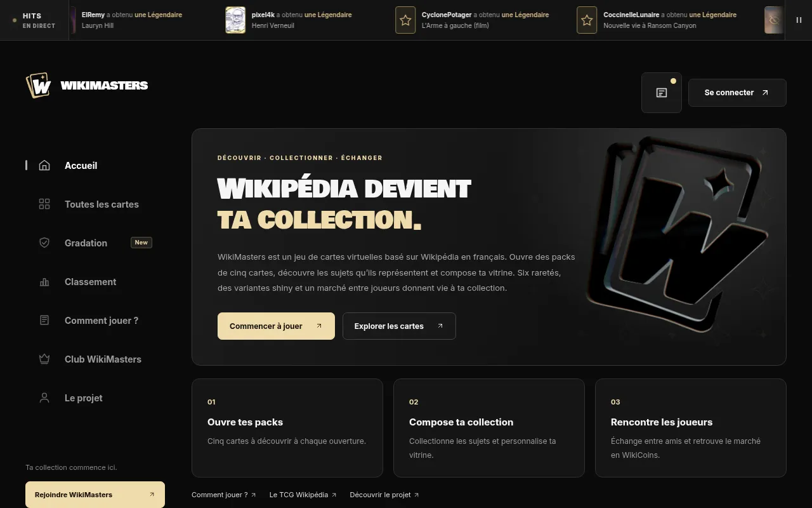Image resolution: width=812 pixels, height=508 pixels.
Task: Open Club WikiMasters in the sidebar
Action: [95, 359]
